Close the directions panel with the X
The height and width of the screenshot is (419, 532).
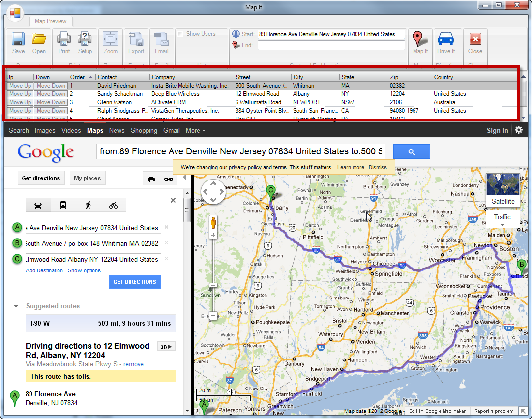tap(173, 200)
